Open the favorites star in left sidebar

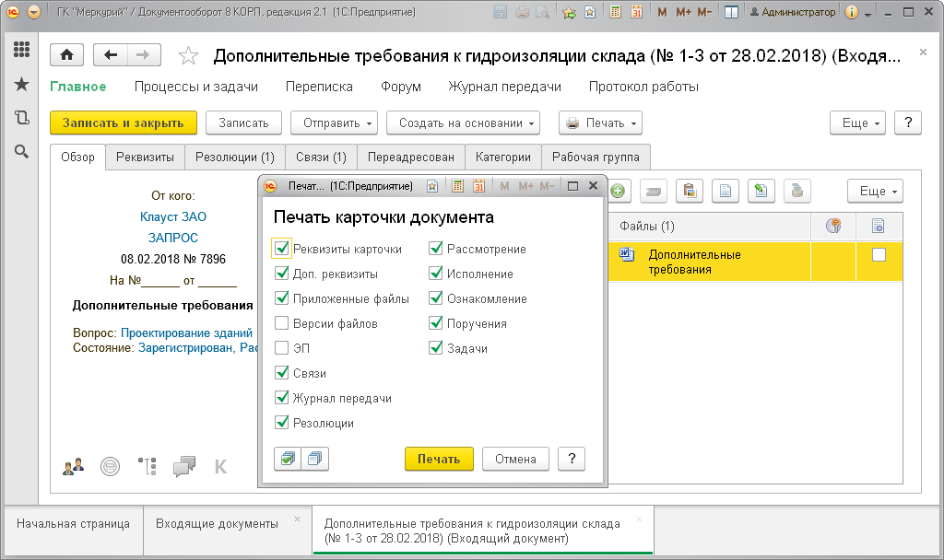[22, 84]
